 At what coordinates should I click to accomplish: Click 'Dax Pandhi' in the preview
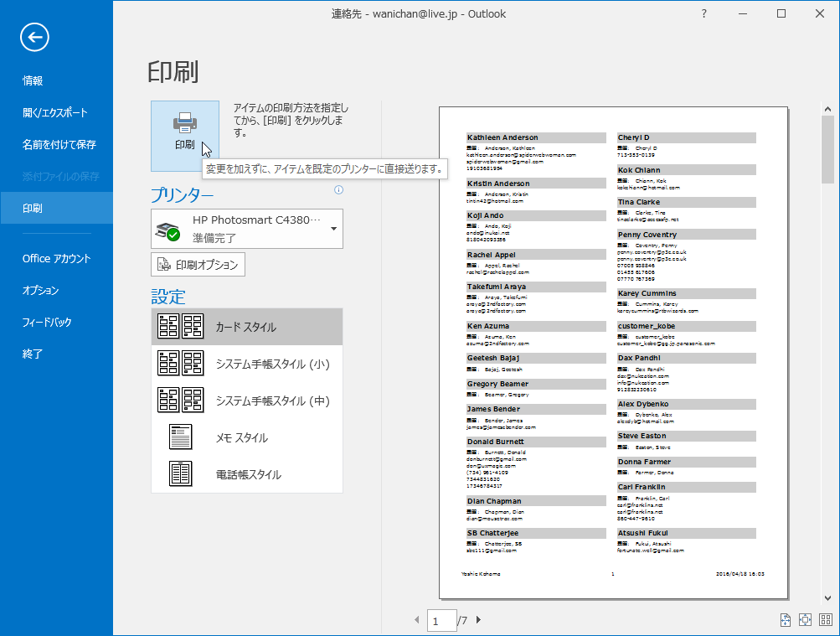point(639,358)
